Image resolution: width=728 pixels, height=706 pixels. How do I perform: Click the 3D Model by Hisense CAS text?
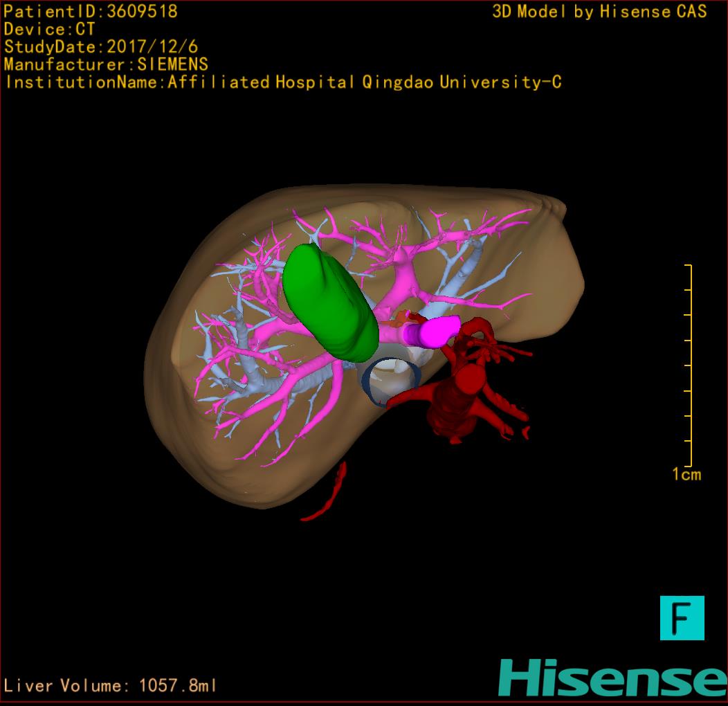coord(599,12)
